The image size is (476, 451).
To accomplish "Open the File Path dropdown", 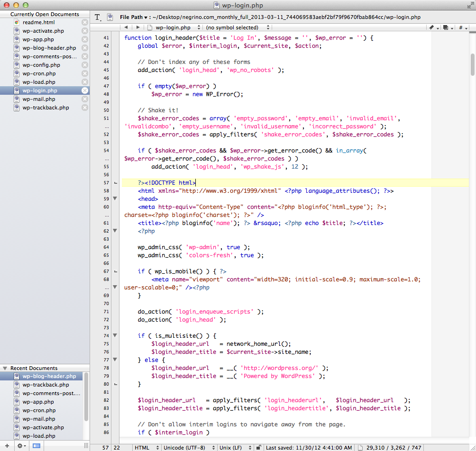I will pyautogui.click(x=134, y=17).
